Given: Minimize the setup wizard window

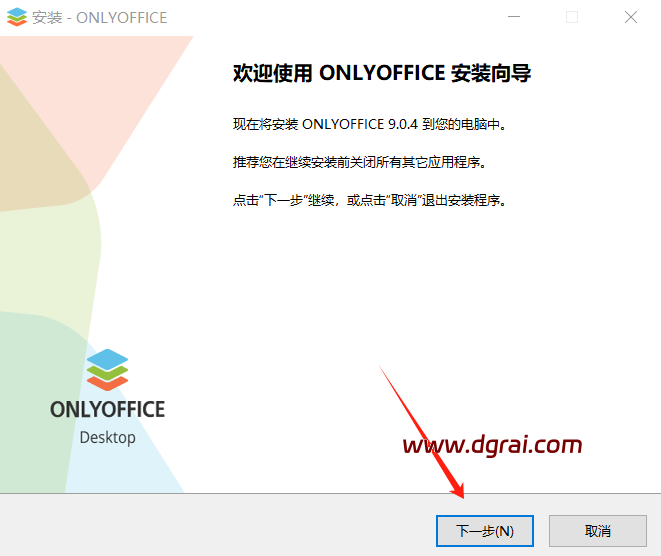Looking at the screenshot, I should (513, 17).
